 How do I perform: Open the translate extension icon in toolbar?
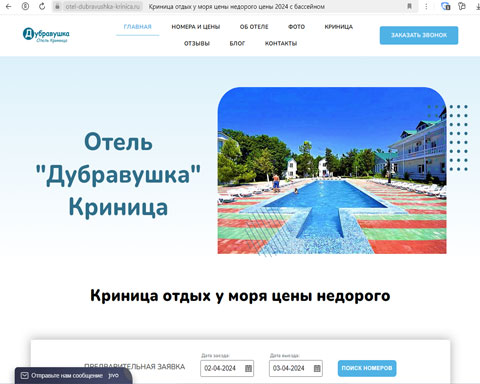[x=446, y=6]
